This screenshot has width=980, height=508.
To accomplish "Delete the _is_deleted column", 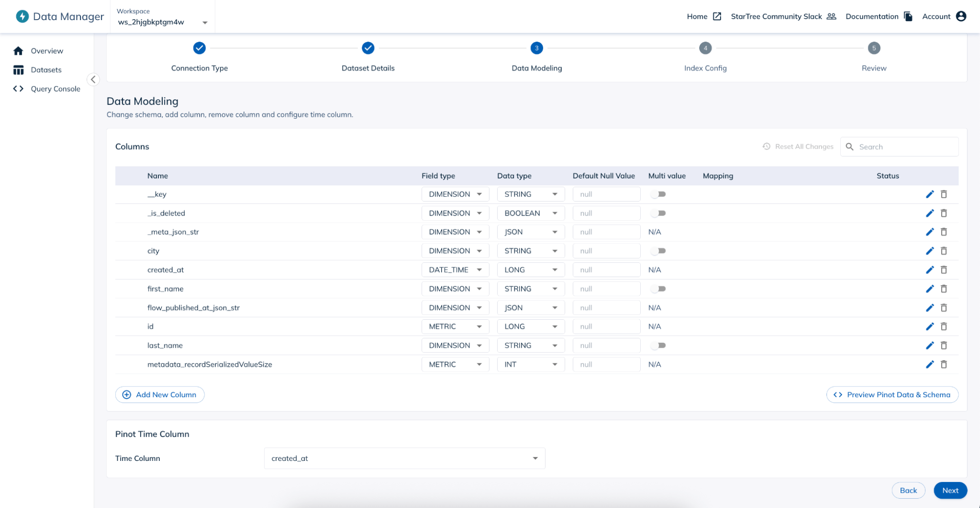I will (x=944, y=213).
